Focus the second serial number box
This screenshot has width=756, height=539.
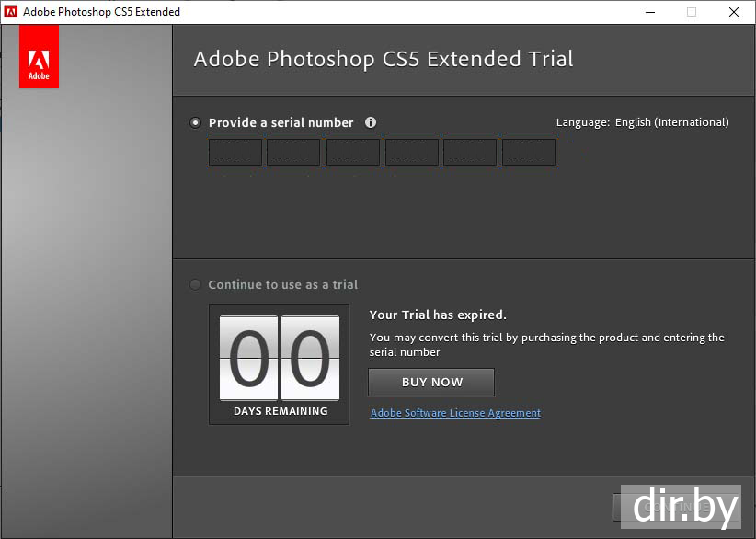pyautogui.click(x=293, y=153)
